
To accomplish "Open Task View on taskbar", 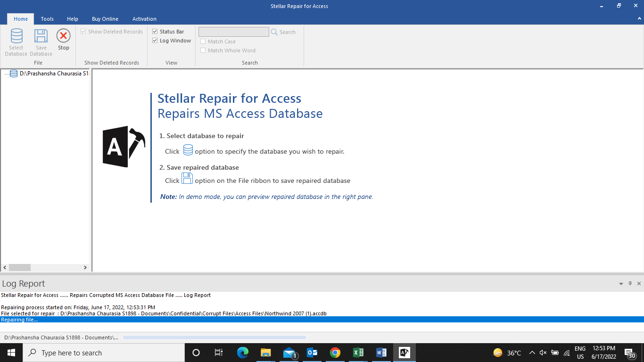I will point(219,353).
